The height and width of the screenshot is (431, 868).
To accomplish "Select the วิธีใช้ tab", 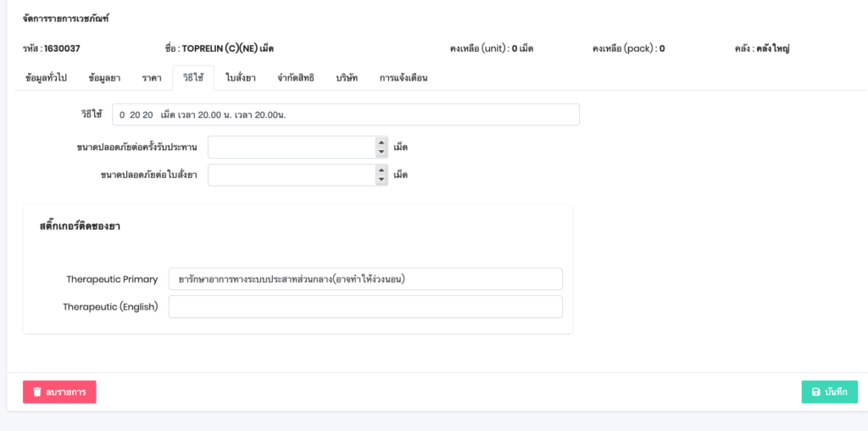I will point(193,78).
